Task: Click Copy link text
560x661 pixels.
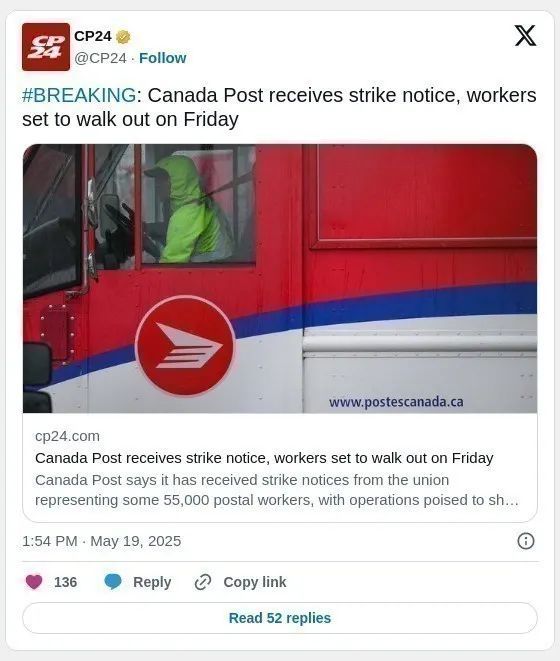Action: click(255, 582)
